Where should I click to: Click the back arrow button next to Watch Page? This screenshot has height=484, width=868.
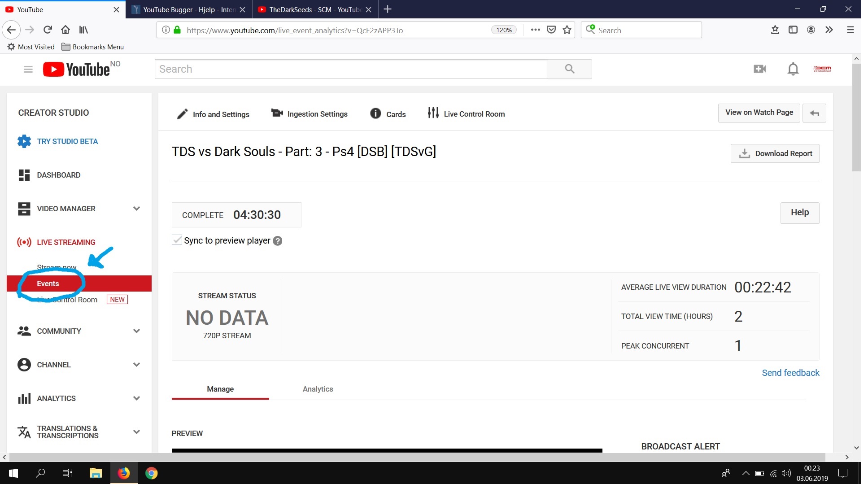pos(814,113)
